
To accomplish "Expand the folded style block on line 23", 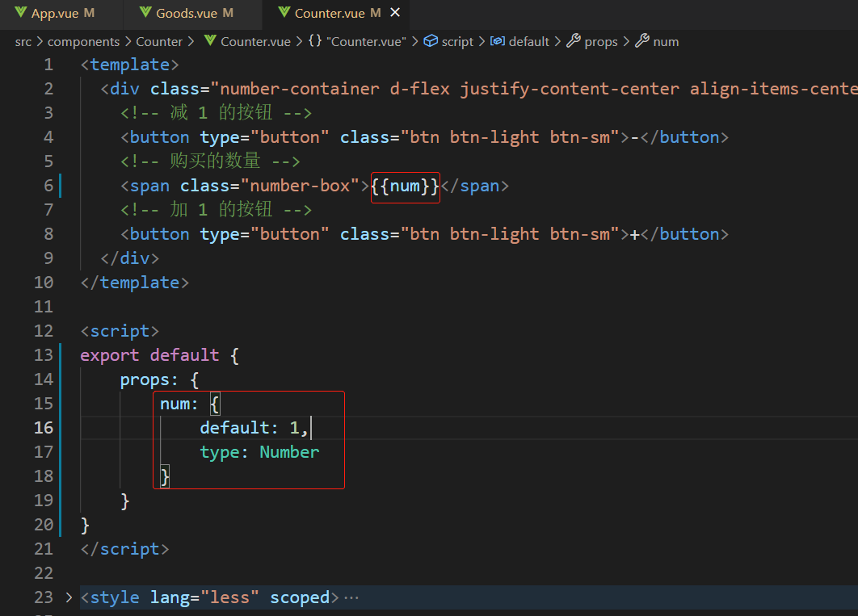I will tap(69, 597).
